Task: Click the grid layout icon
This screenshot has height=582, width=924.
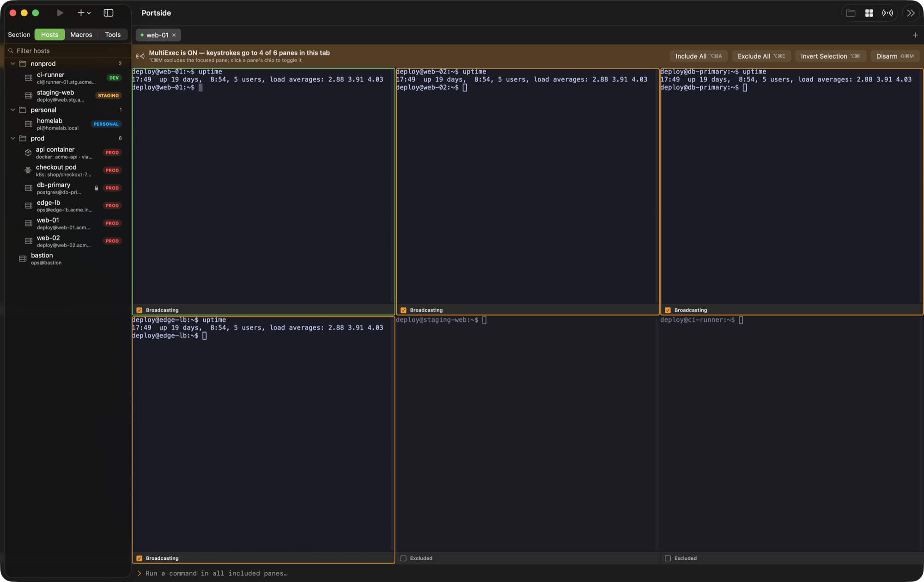Action: (869, 13)
